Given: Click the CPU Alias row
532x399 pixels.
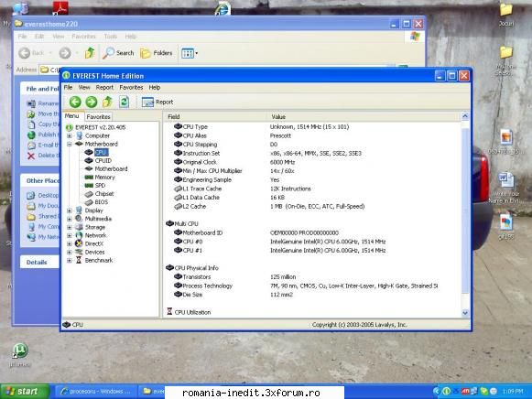Looking at the screenshot, I should coord(312,135).
